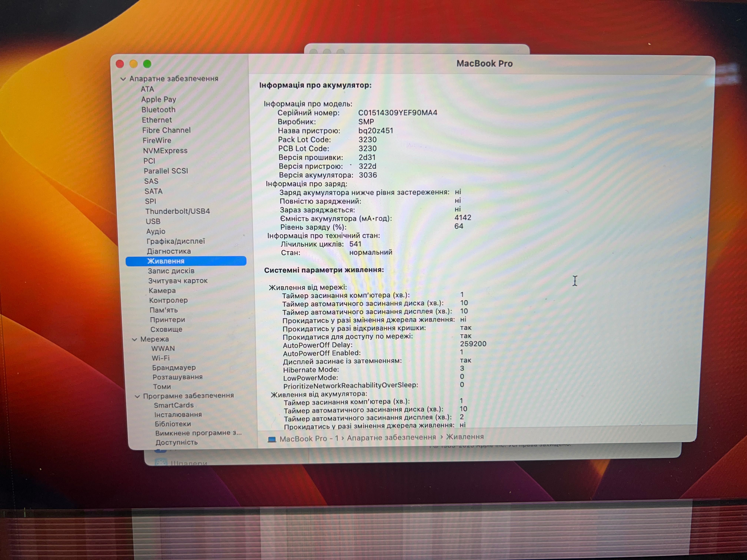Click Живлення in the path bar

[x=465, y=437]
